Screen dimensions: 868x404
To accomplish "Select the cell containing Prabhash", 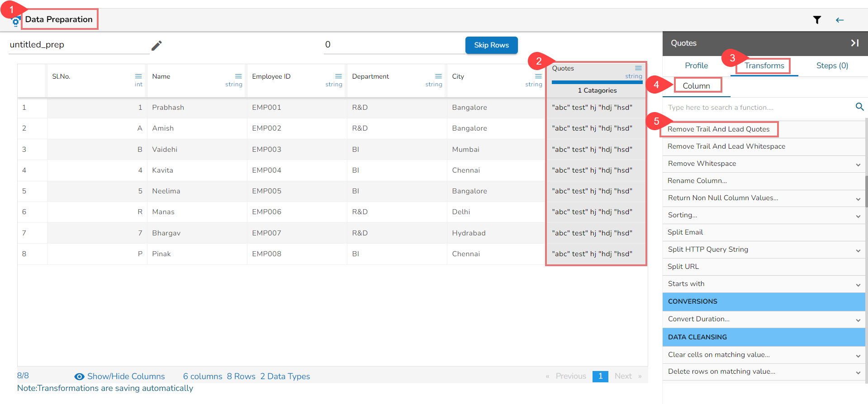I will (197, 108).
